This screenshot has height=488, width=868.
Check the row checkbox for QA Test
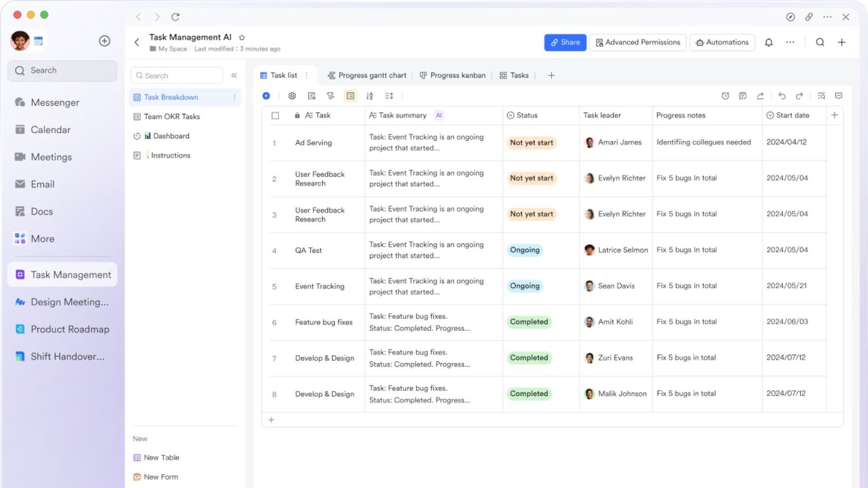click(x=275, y=250)
